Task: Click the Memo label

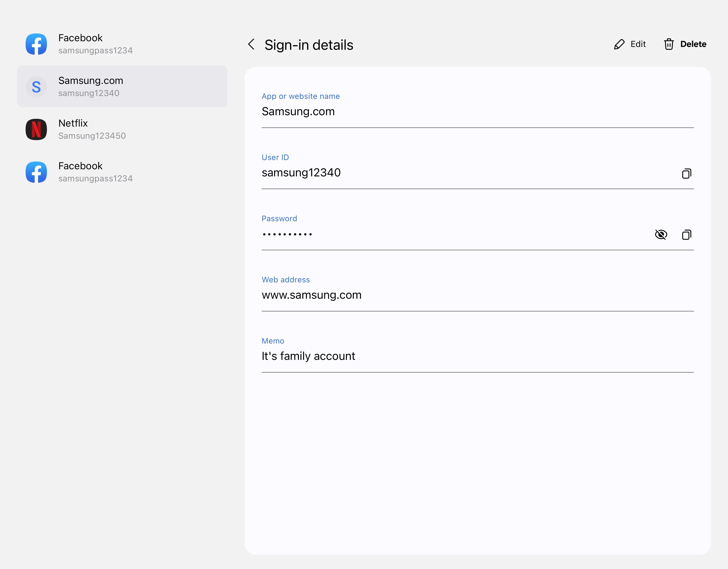Action: coord(273,341)
